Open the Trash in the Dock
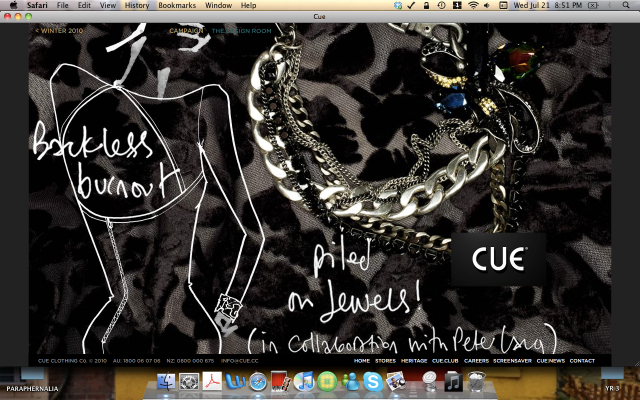640x400 pixels. [x=476, y=382]
